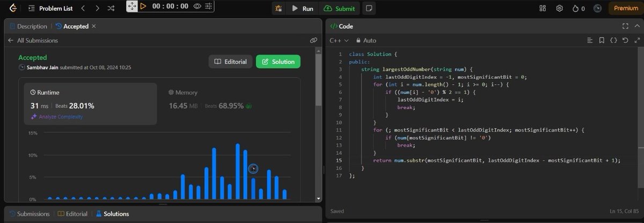Image resolution: width=644 pixels, height=223 pixels.
Task: Open the Solutions tab at bottom
Action: click(x=113, y=214)
